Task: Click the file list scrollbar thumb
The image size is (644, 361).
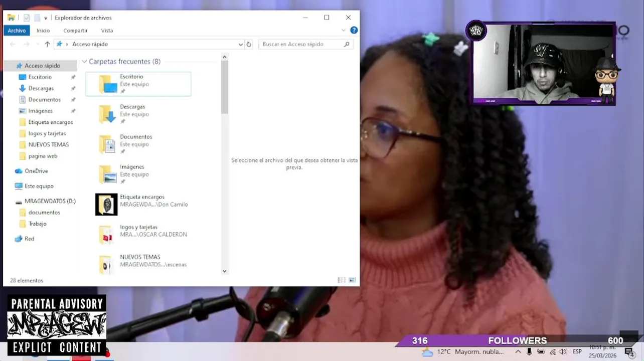Action: pyautogui.click(x=224, y=87)
